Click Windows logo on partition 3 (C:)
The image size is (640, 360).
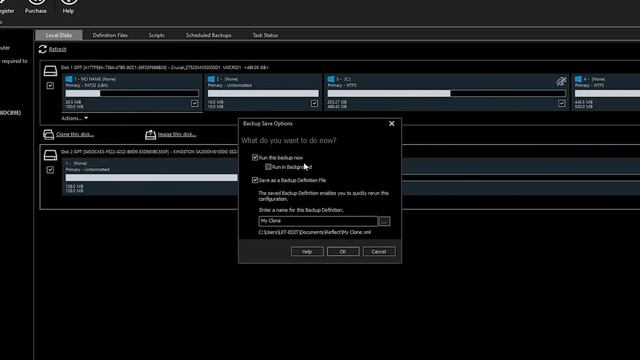click(331, 79)
